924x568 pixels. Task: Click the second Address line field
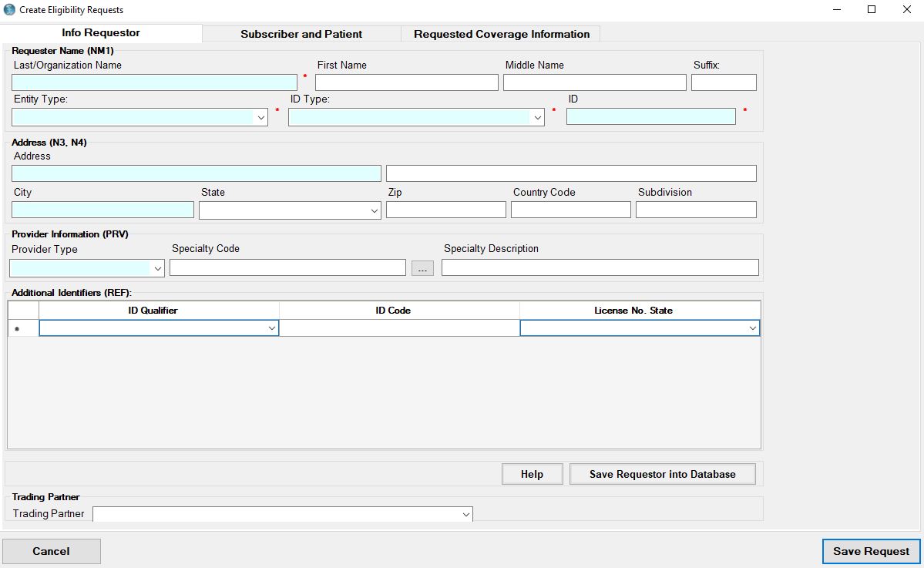coord(571,173)
